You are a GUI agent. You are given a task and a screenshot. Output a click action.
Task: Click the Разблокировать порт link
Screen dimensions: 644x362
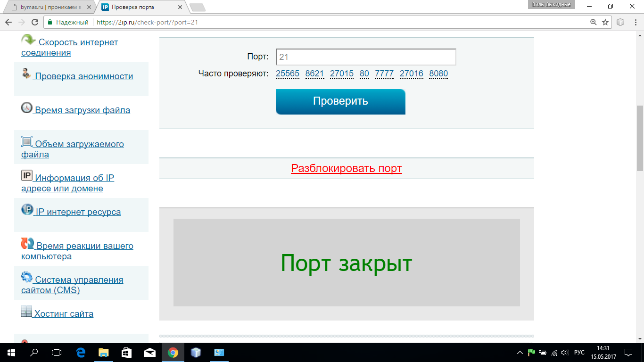pyautogui.click(x=347, y=168)
